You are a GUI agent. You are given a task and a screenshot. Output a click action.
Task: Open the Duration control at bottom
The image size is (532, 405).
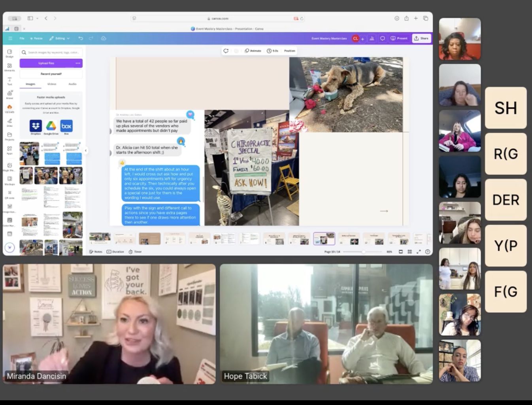(x=115, y=252)
